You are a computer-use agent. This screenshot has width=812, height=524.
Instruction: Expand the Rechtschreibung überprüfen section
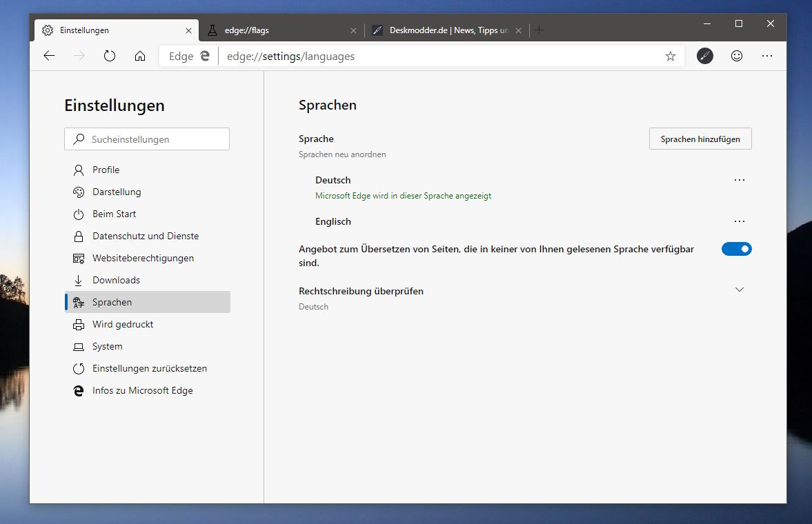(x=740, y=290)
